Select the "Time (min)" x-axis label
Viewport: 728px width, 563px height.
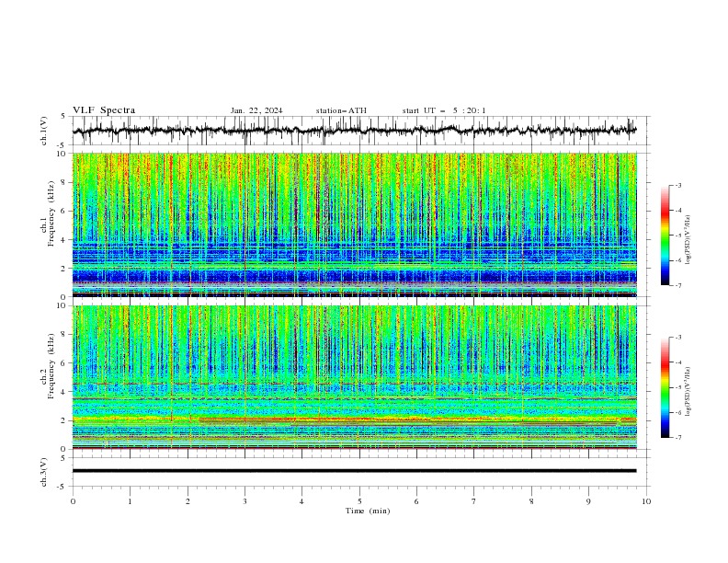(368, 511)
